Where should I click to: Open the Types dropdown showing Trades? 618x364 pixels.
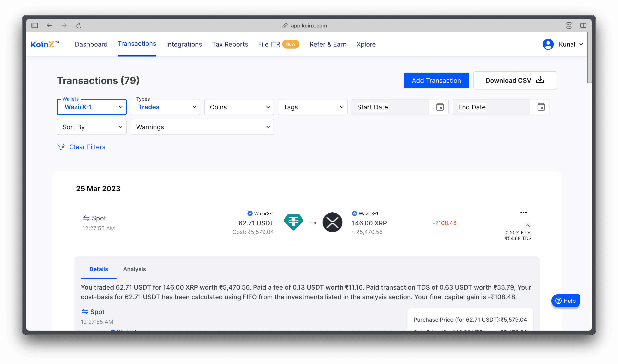pos(165,107)
